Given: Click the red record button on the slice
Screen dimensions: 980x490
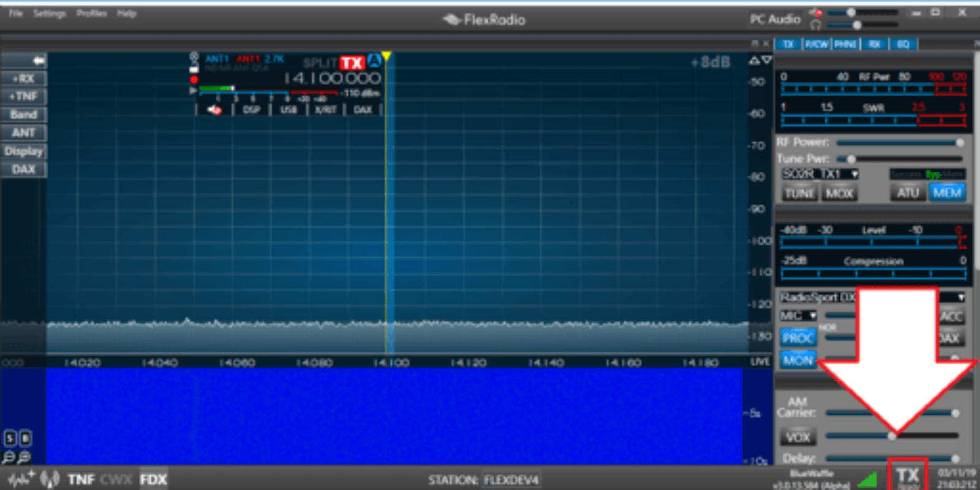Looking at the screenshot, I should pos(194,80).
